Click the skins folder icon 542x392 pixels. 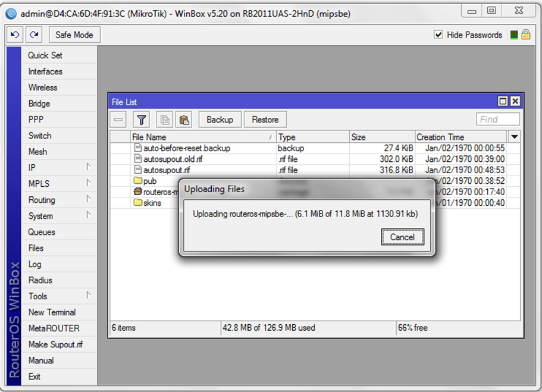click(138, 202)
